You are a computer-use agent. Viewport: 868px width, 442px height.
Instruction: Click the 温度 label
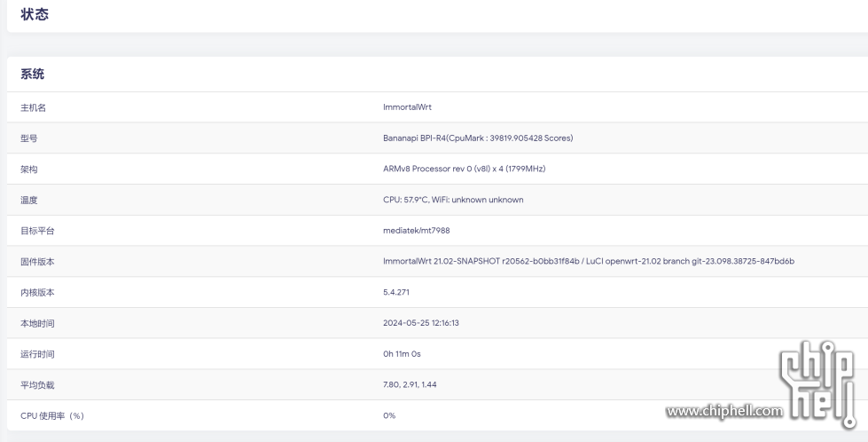click(28, 200)
